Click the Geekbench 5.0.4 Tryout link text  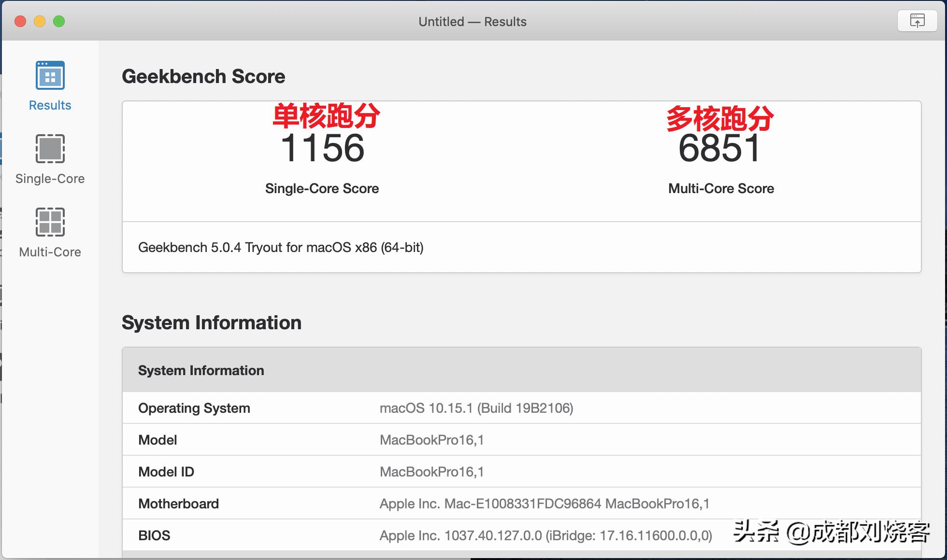tap(280, 248)
